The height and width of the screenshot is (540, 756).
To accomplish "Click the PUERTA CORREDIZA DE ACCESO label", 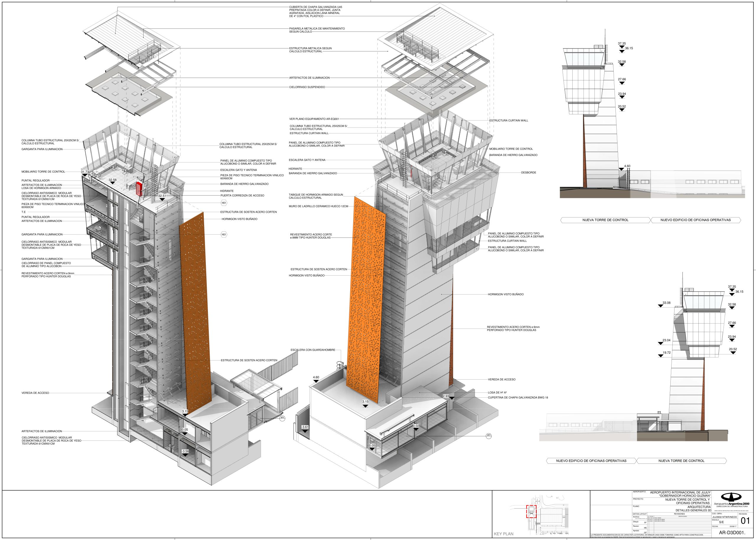I will tap(242, 196).
